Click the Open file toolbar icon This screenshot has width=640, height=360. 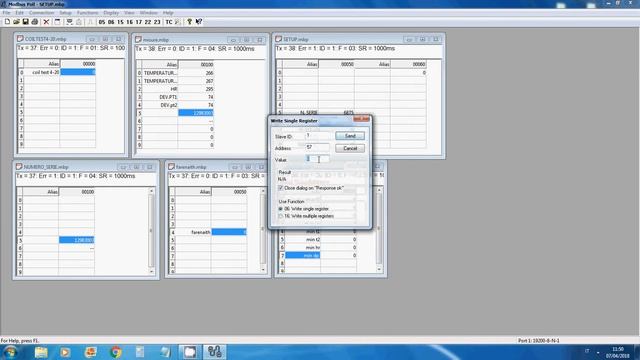[x=16, y=22]
